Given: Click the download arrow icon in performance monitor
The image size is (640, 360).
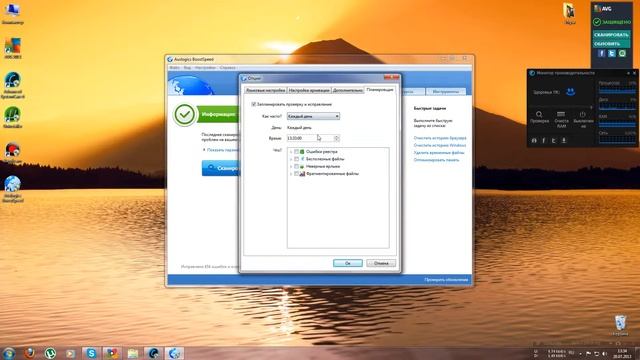Looking at the screenshot, I should 564,140.
